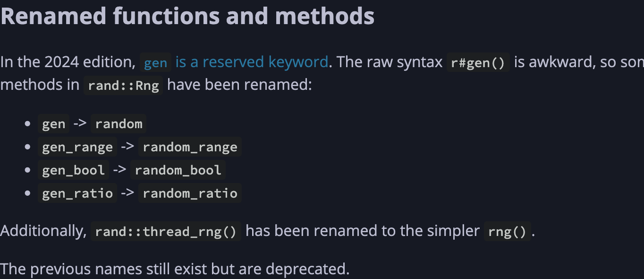Select the random_range code item

[x=190, y=148]
